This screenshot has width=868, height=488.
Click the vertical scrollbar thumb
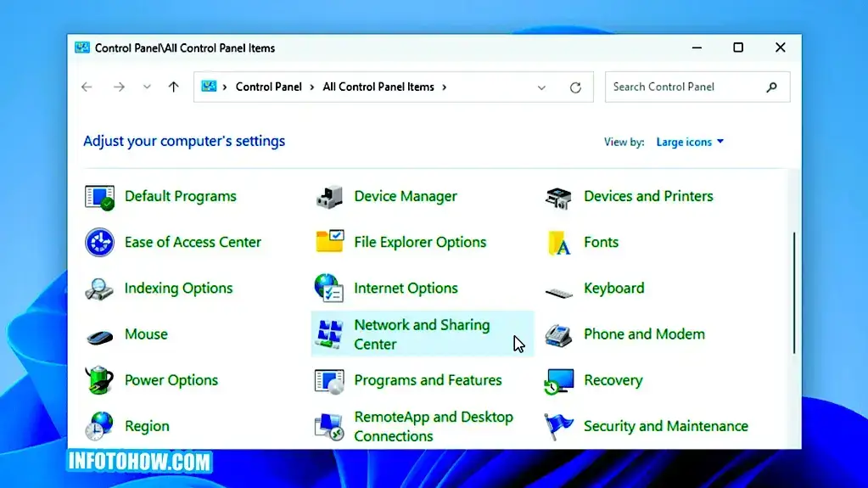(x=794, y=293)
